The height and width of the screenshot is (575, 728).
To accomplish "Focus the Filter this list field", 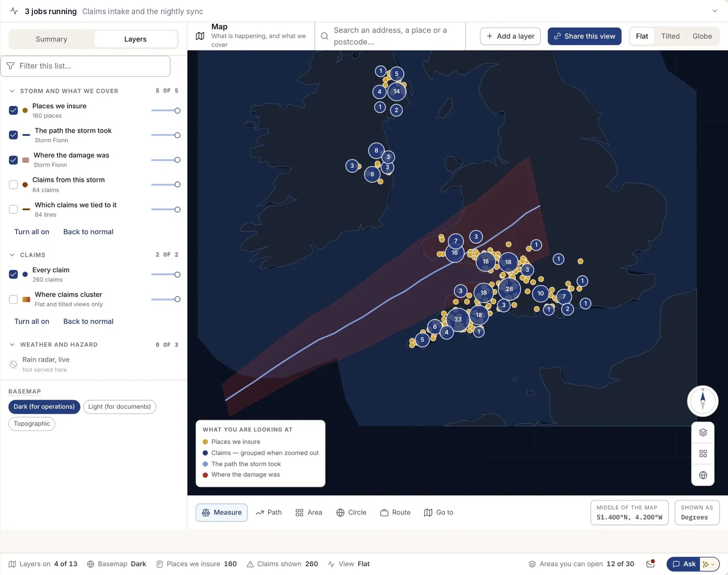I will pyautogui.click(x=85, y=66).
